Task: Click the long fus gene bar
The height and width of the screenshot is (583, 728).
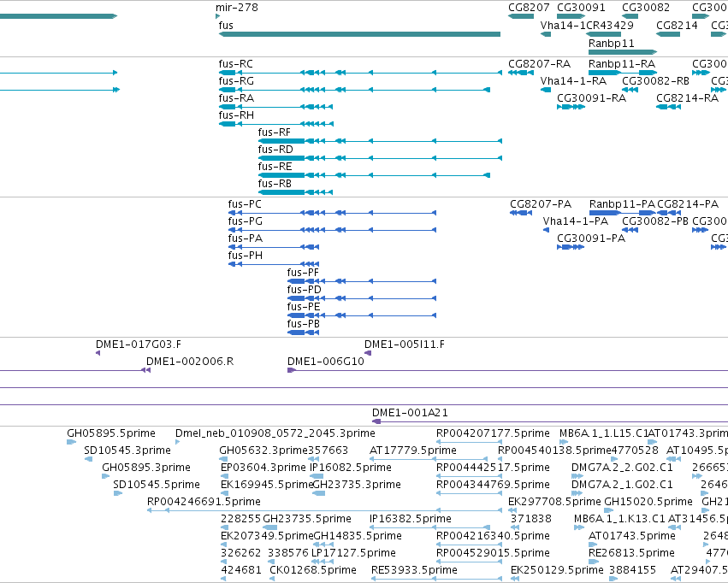Action: (359, 34)
